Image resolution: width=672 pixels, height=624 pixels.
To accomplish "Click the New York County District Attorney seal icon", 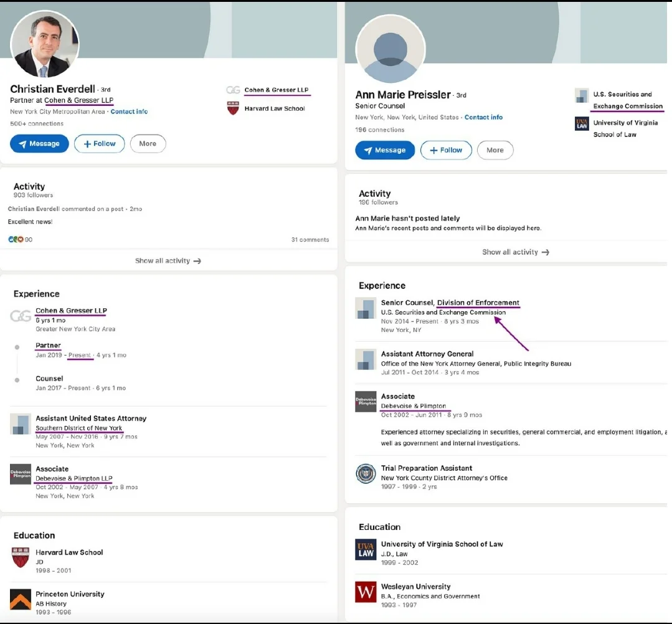I will coord(366,473).
